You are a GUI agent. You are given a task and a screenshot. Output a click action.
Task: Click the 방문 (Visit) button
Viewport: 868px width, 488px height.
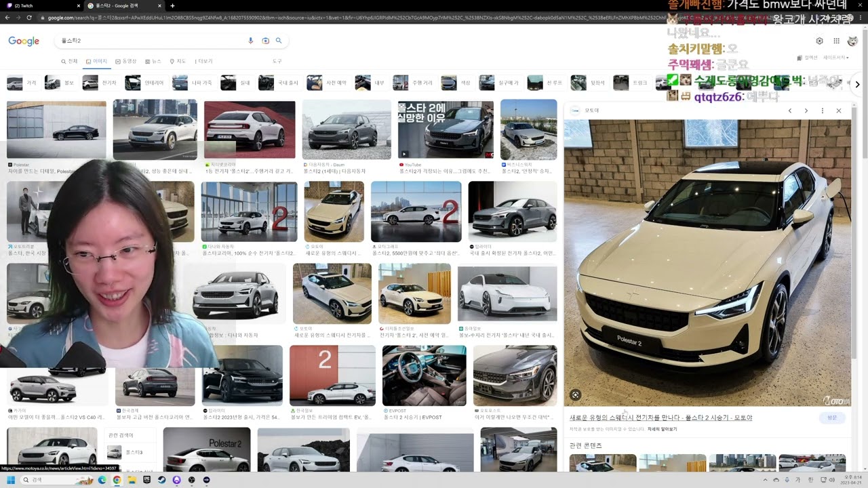click(832, 418)
